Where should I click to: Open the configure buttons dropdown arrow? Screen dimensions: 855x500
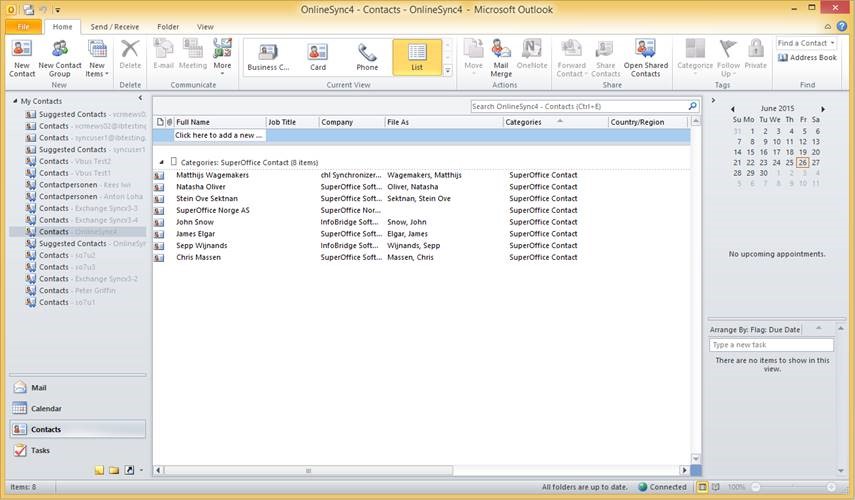pyautogui.click(x=142, y=470)
